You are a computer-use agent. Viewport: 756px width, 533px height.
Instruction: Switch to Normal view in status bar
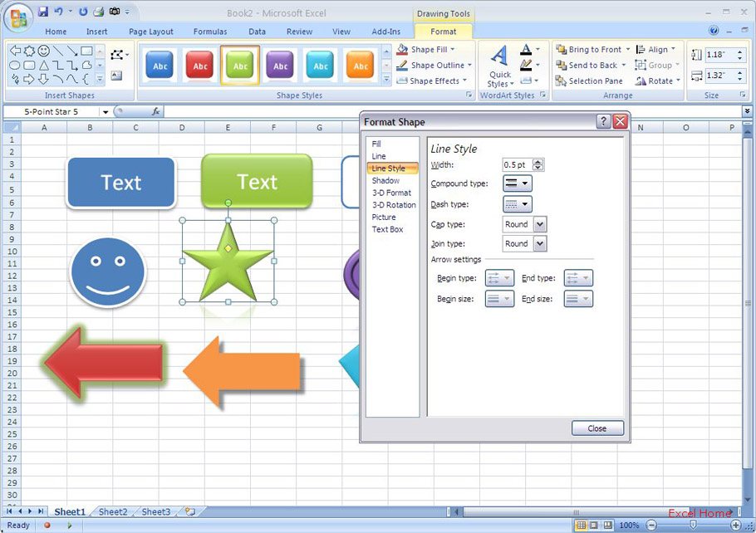point(582,526)
